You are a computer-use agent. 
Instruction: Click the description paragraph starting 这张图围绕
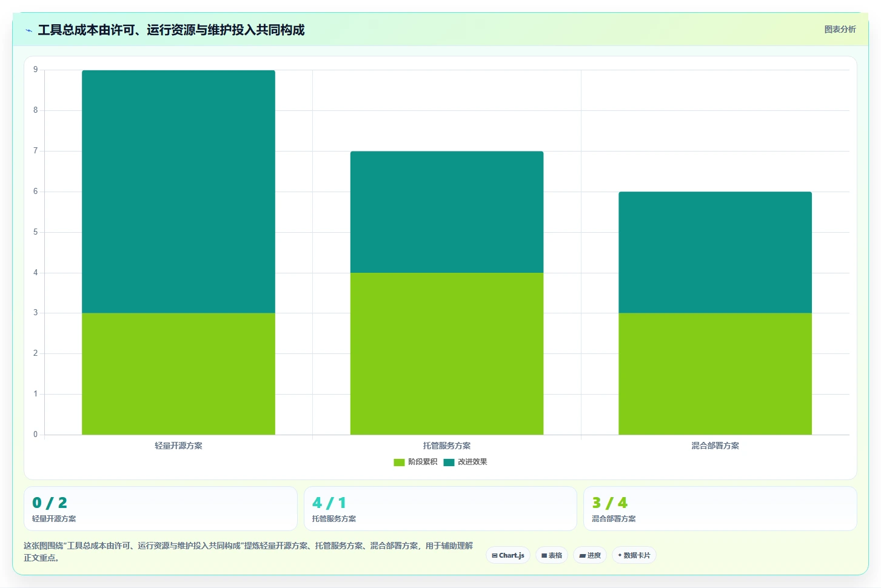click(248, 552)
